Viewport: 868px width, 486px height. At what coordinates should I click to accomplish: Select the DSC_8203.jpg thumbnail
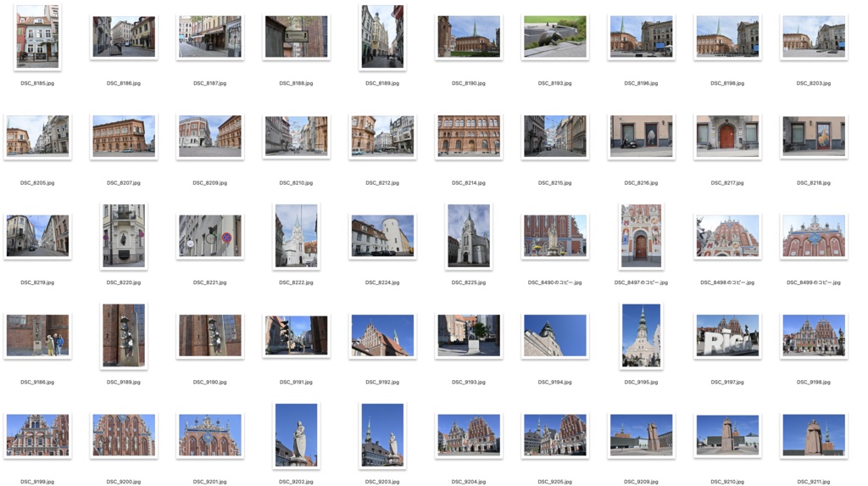[814, 36]
